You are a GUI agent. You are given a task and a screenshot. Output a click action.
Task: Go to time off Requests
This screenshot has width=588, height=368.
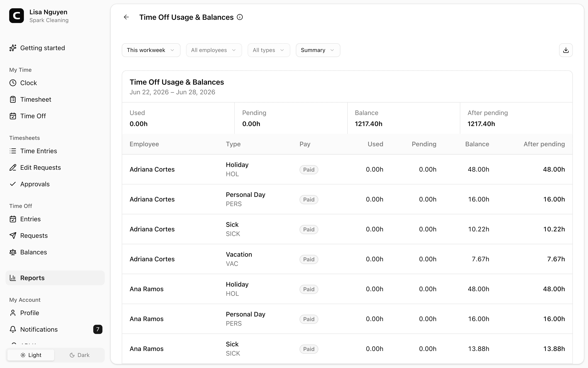tap(55, 236)
